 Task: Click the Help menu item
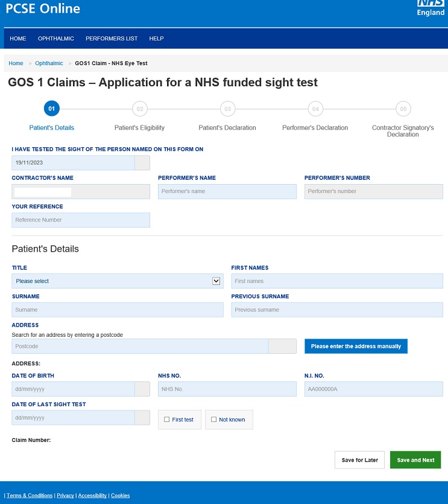pos(156,39)
